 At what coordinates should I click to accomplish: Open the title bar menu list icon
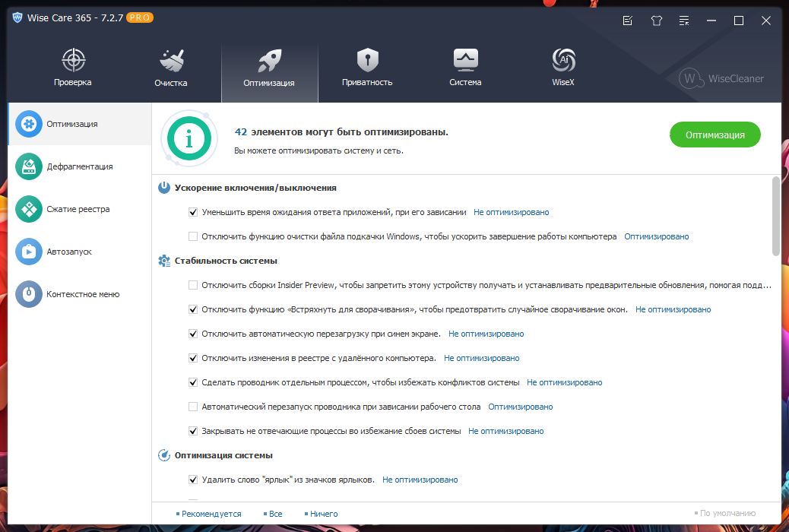pos(684,21)
